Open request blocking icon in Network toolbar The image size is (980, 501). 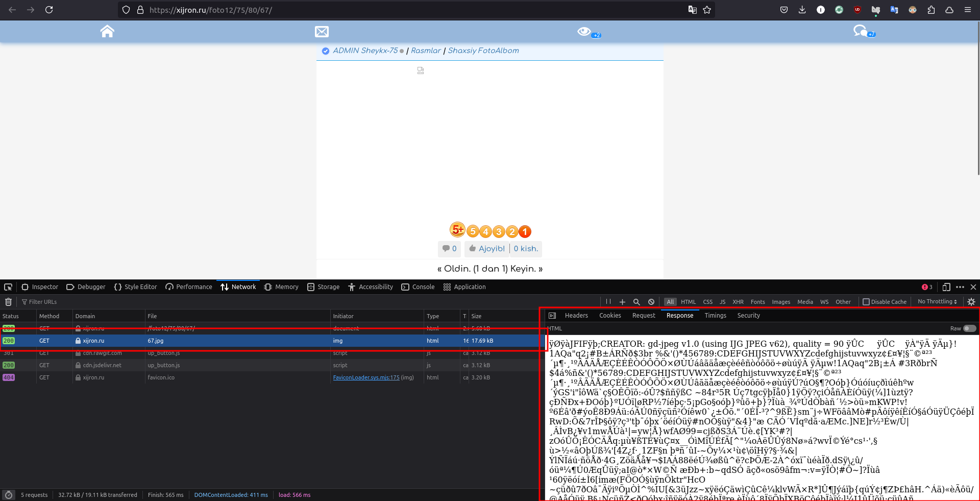tap(651, 302)
